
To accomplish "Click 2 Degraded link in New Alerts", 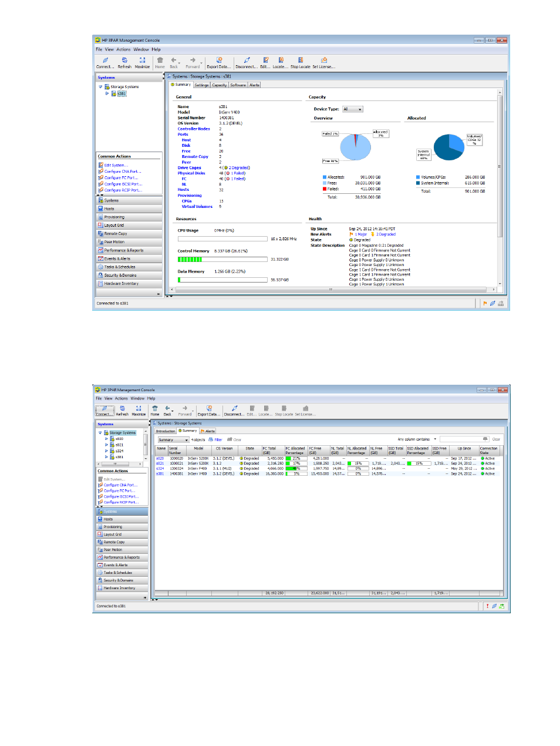I will click(386, 234).
